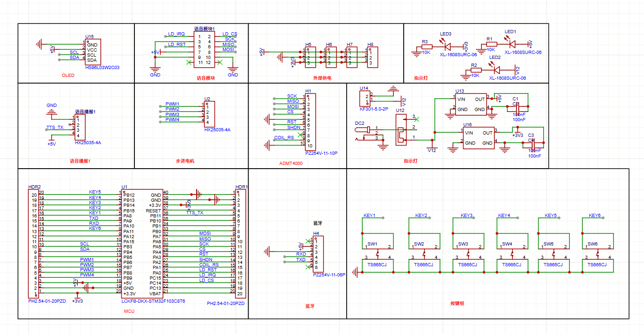Select the H7 header in 外部供电
The width and height of the screenshot is (644, 334).
coord(352,58)
